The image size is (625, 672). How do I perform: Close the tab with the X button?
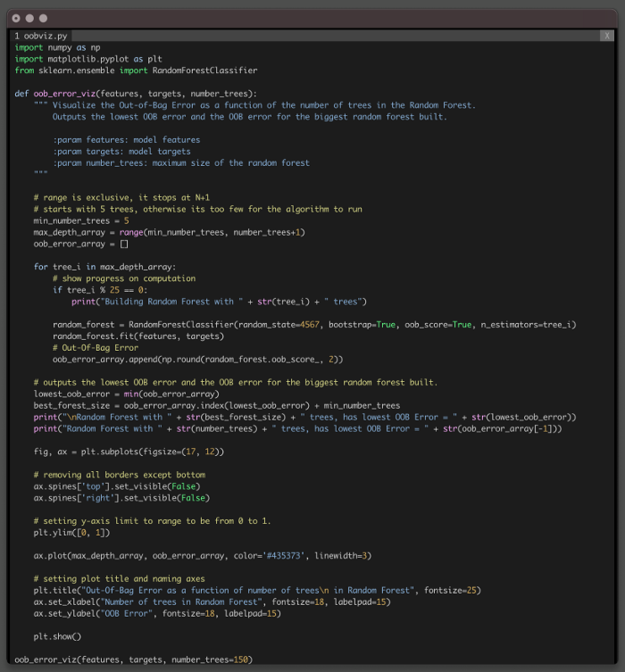click(607, 36)
